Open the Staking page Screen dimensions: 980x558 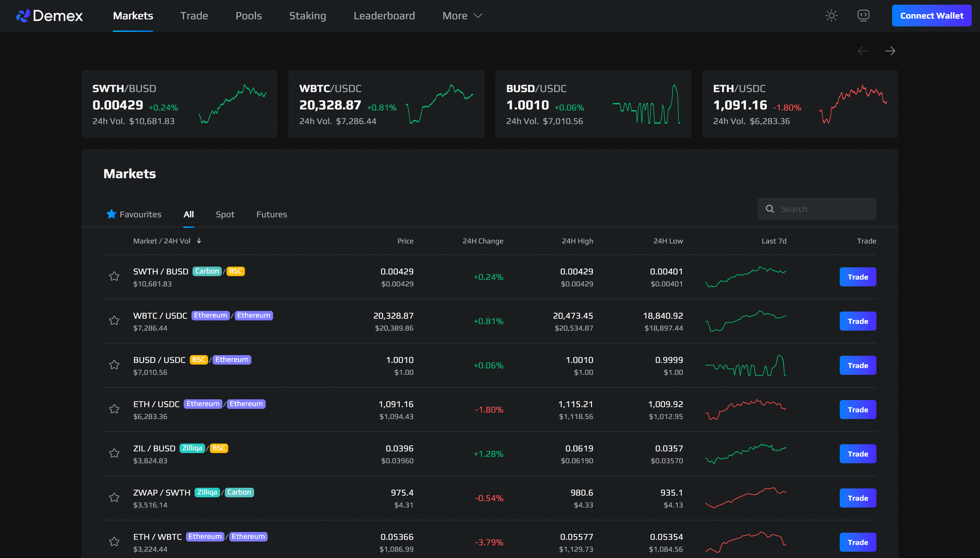tap(307, 16)
